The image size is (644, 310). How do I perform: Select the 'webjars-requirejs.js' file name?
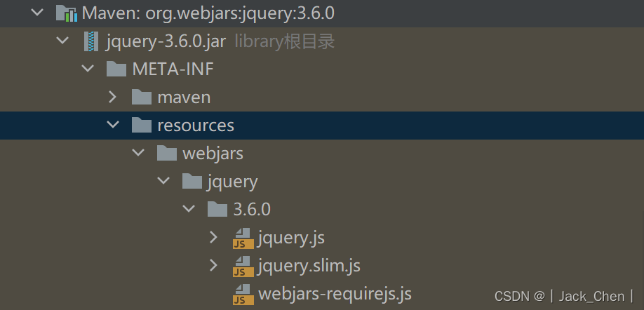[x=335, y=294]
